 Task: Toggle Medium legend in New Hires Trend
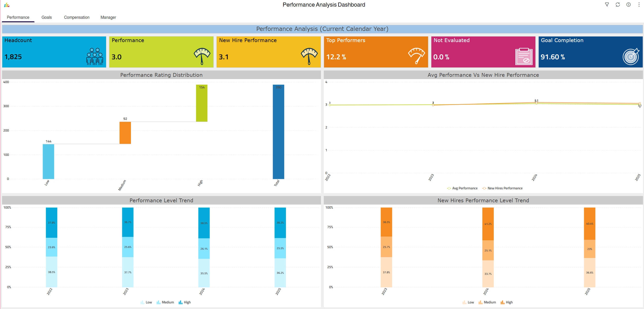[487, 302]
